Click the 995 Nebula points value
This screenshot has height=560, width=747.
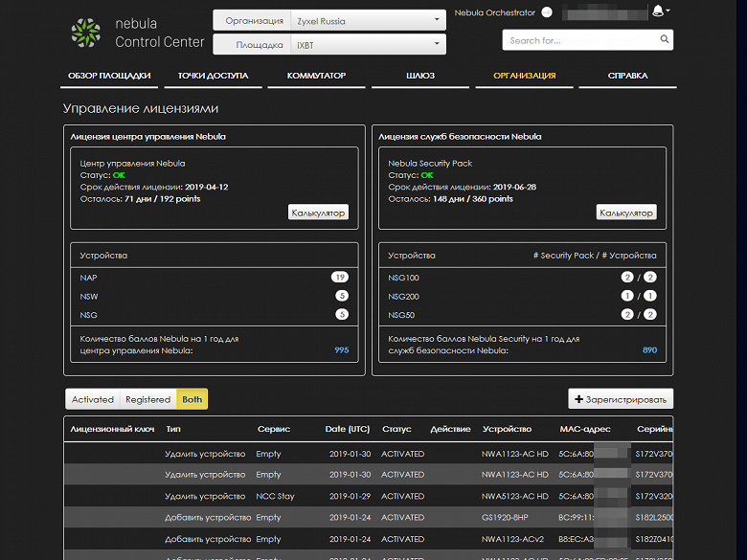pos(341,350)
